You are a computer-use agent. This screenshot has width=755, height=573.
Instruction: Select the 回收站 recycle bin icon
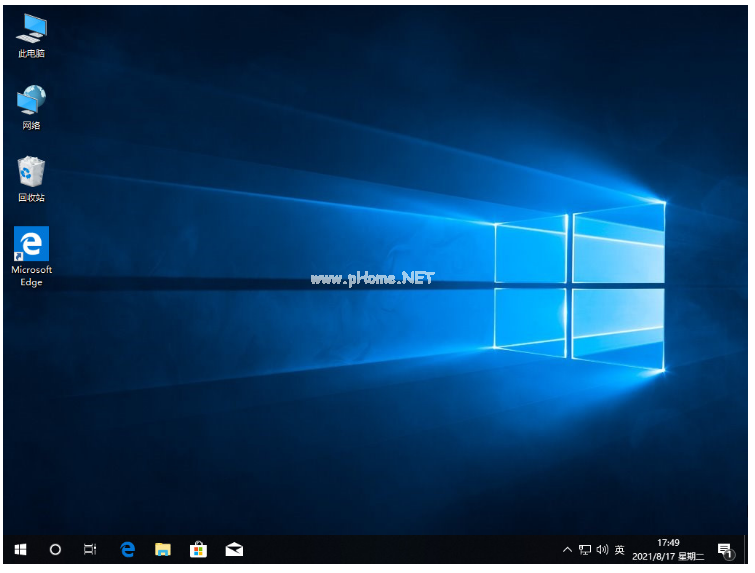click(x=31, y=178)
